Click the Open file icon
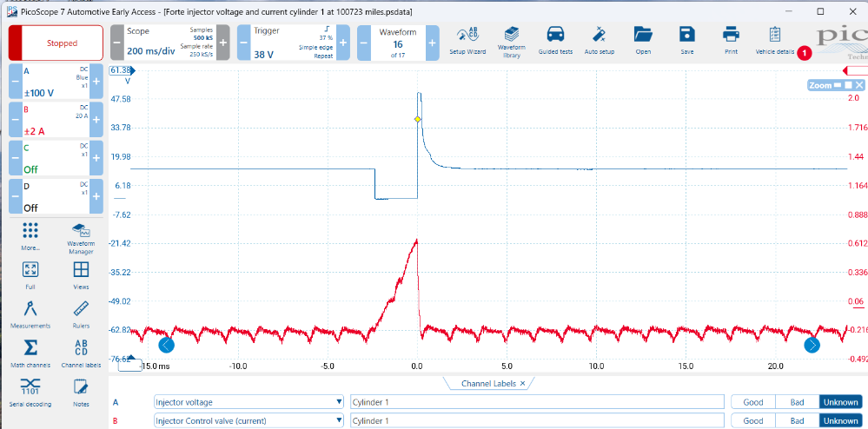868x429 pixels. 643,42
